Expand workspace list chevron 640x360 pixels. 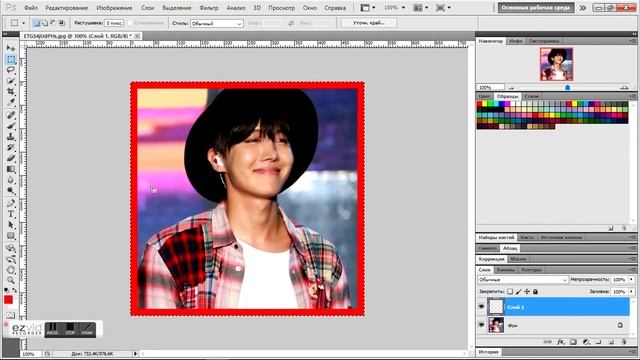pos(583,8)
